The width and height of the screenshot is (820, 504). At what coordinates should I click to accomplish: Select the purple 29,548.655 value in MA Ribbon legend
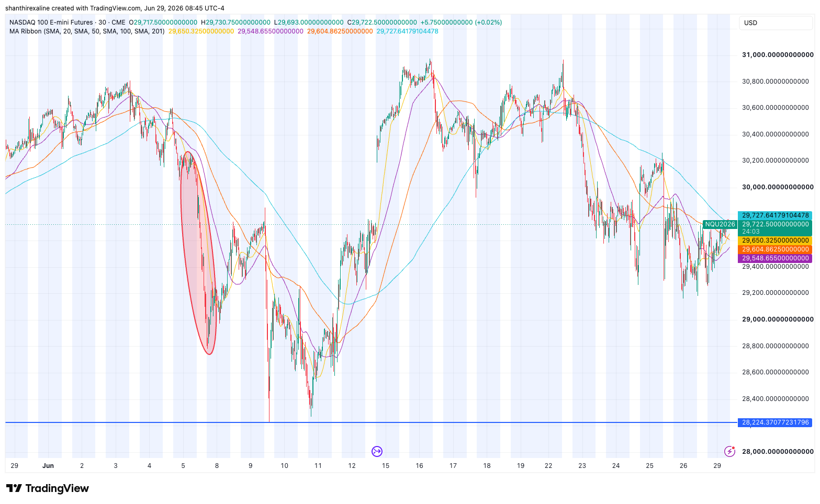point(271,31)
